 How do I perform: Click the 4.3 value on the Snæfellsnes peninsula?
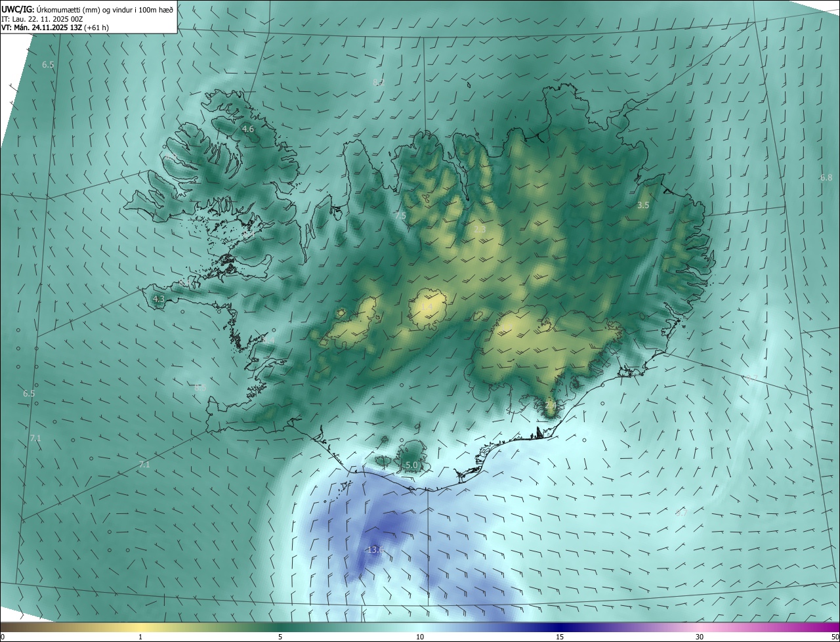158,299
